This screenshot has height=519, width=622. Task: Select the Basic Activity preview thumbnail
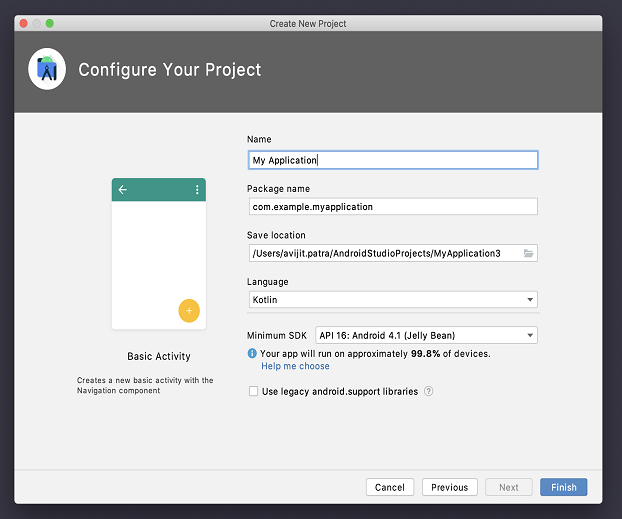tap(159, 254)
